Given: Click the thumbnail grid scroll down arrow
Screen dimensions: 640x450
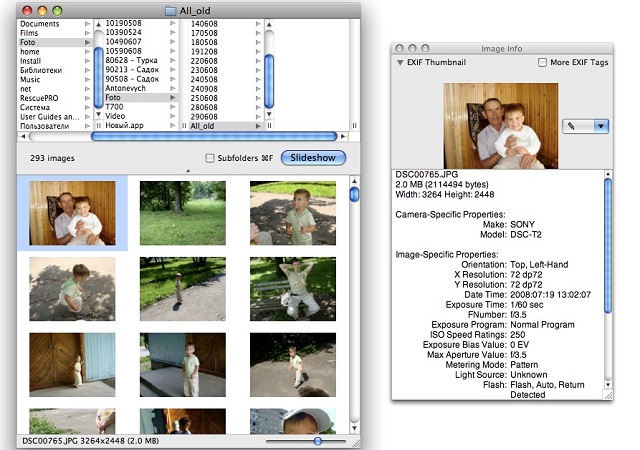Looking at the screenshot, I should click(x=354, y=428).
